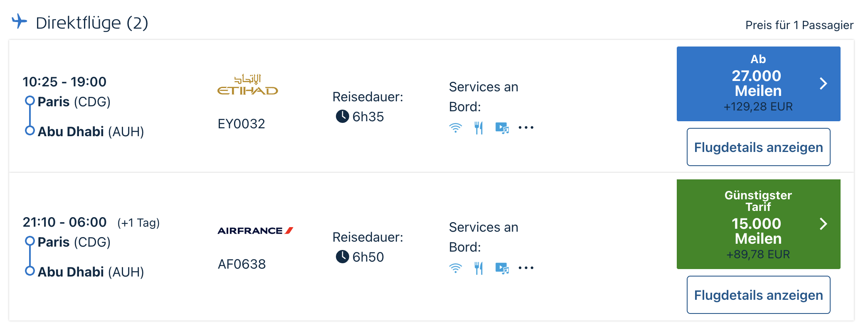Select the Günstigster Tarif 15.000 Meilen fare
Image resolution: width=868 pixels, height=333 pixels.
tap(757, 224)
